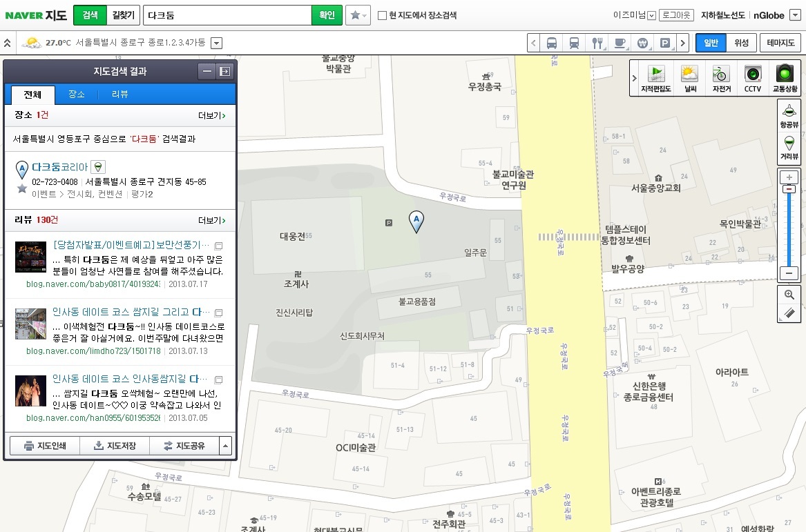Select the 리뷰 results tab
Viewport: 806px width, 532px height.
pyautogui.click(x=119, y=94)
